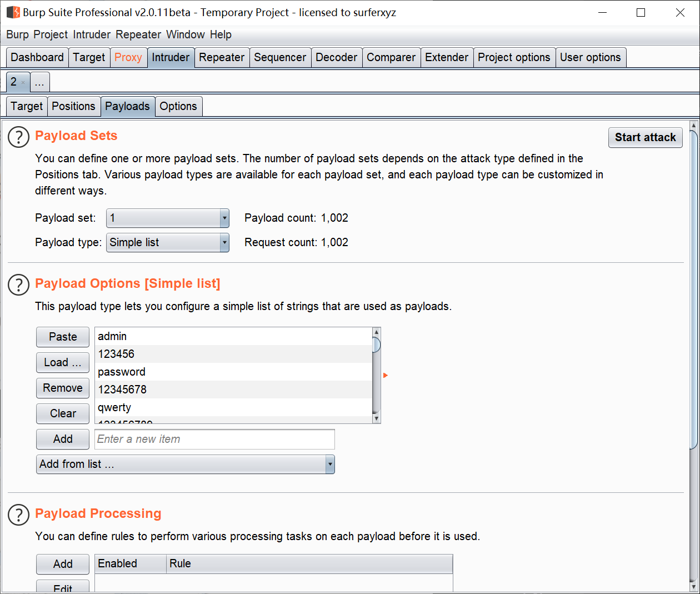Select the Payloads sub-tab
Viewport: 700px width, 594px height.
(127, 106)
